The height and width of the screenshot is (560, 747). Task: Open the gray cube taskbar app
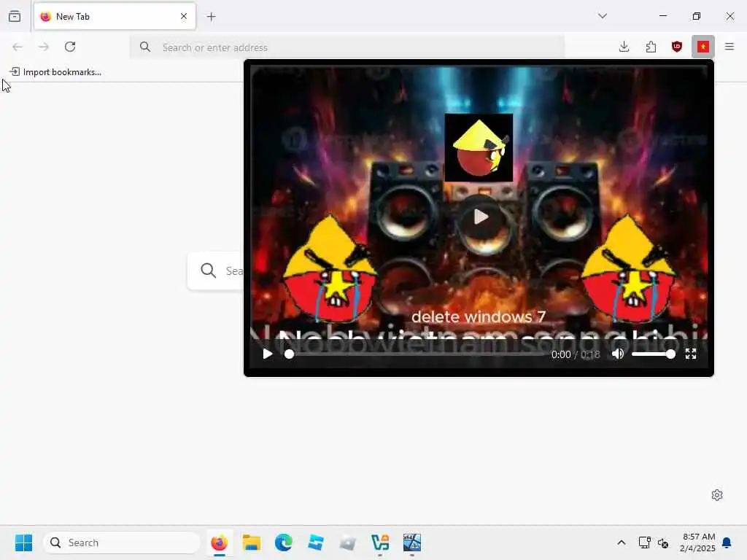[x=348, y=542]
